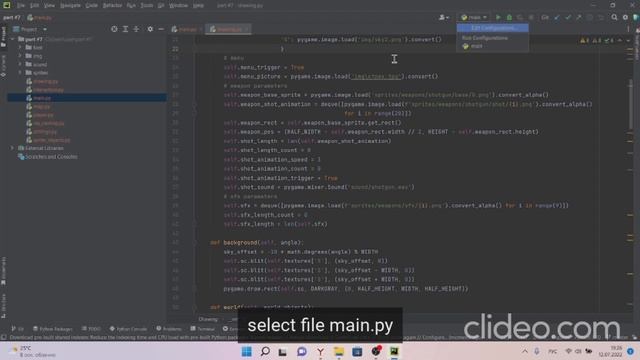The image size is (640, 360).
Task: Select main run configuration in list
Action: (493, 47)
